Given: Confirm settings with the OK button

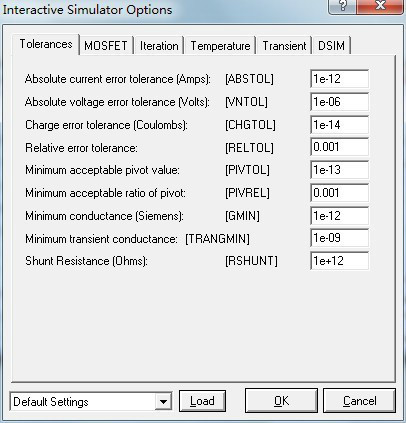Looking at the screenshot, I should pyautogui.click(x=281, y=401).
